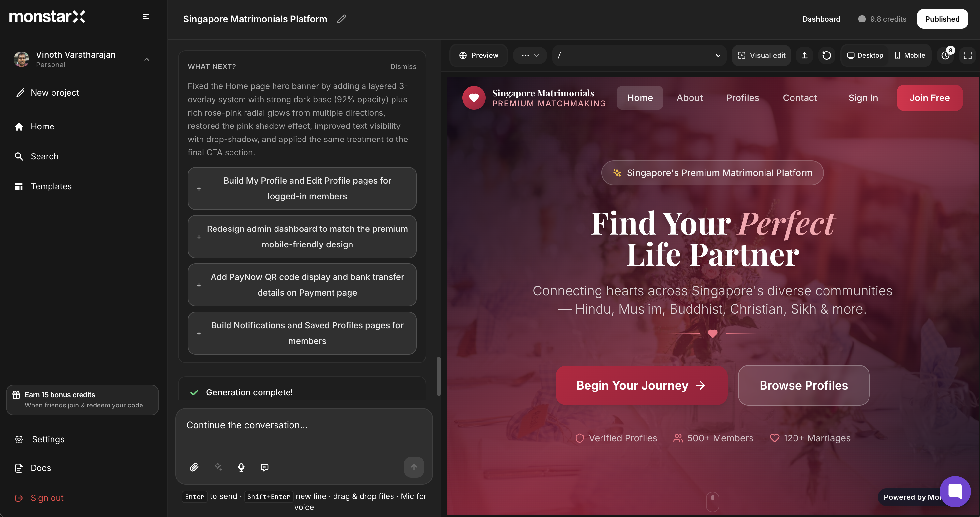980x517 pixels.
Task: Click Singapore's Premium Matrimonial Platform badge
Action: 712,173
